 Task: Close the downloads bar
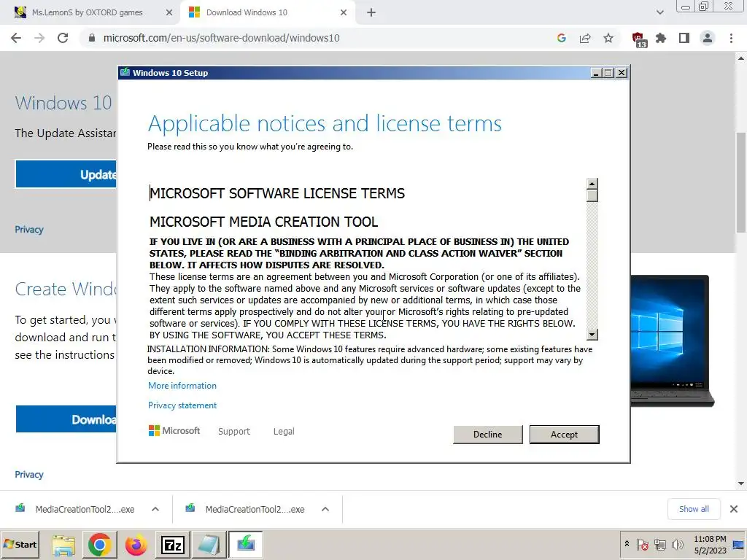click(734, 509)
